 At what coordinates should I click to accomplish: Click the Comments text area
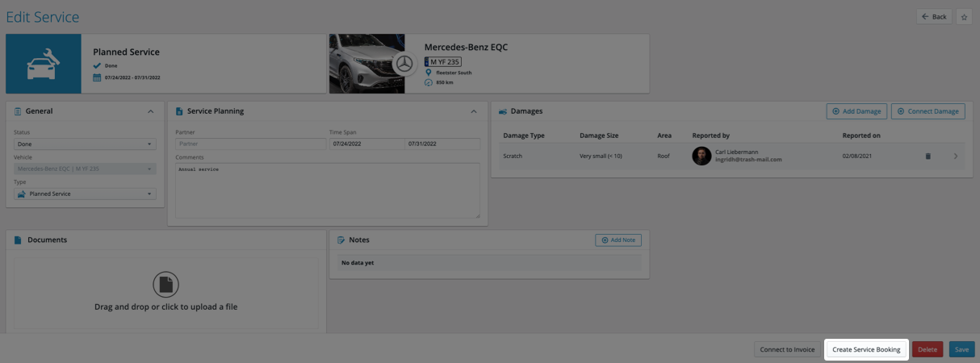tap(327, 190)
